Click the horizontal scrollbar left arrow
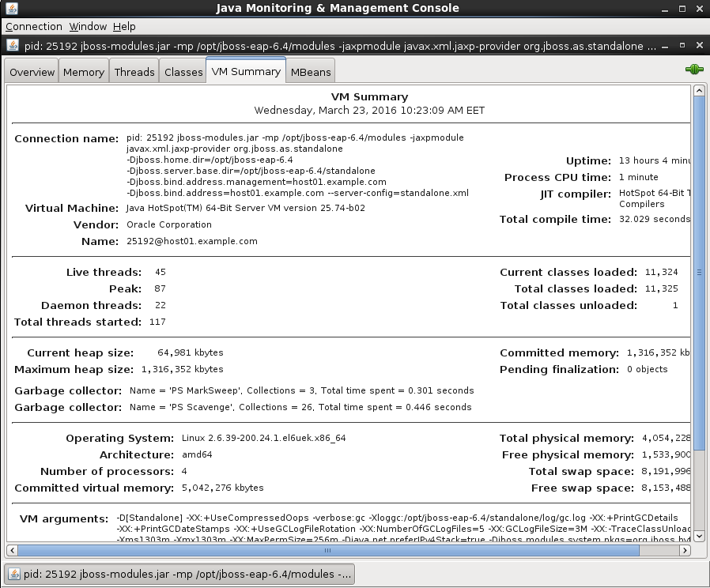710x588 pixels. (x=12, y=550)
